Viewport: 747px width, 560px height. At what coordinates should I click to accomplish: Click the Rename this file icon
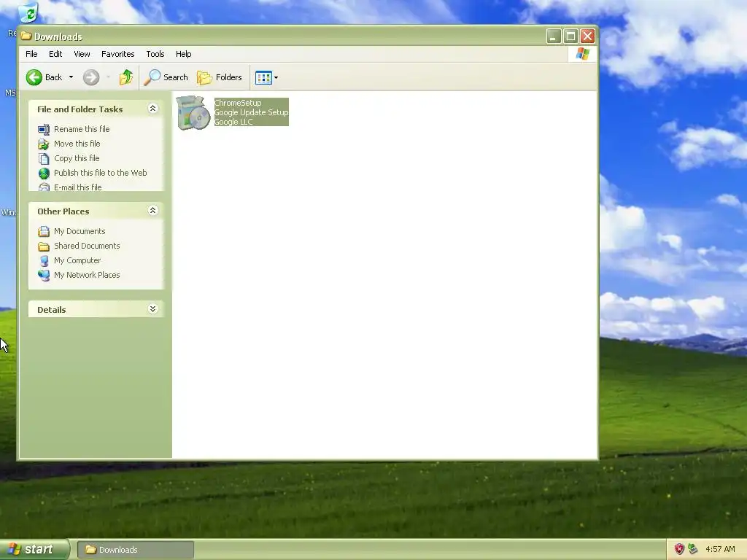44,130
